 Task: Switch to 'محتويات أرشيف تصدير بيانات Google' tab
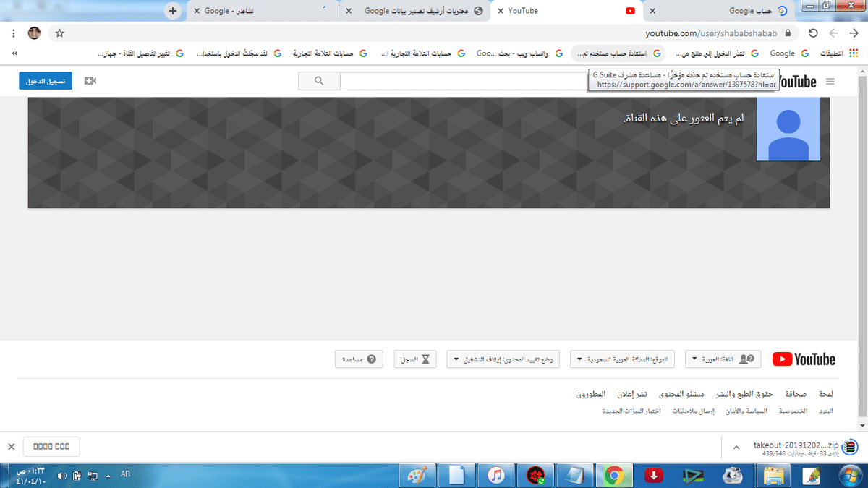point(416,11)
